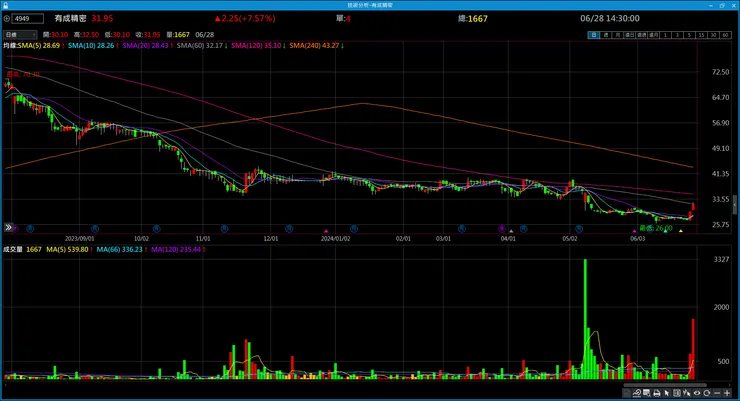This screenshot has width=740, height=401.
Task: Click the plus circle icon beside stock code
Action: click(7, 18)
